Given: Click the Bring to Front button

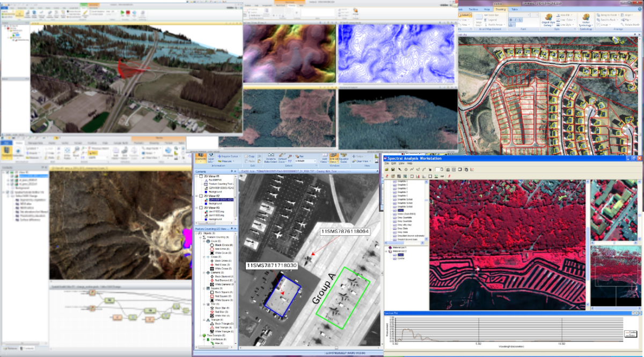Looking at the screenshot, I should click(606, 15).
